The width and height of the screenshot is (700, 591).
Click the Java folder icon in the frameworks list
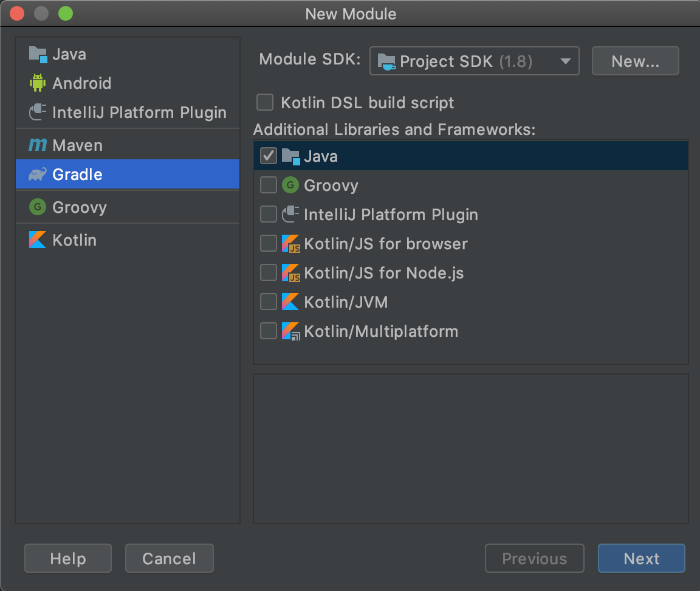290,156
